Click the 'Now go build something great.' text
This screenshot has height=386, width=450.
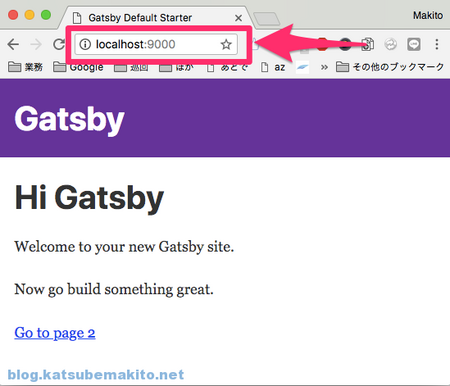[x=114, y=289]
